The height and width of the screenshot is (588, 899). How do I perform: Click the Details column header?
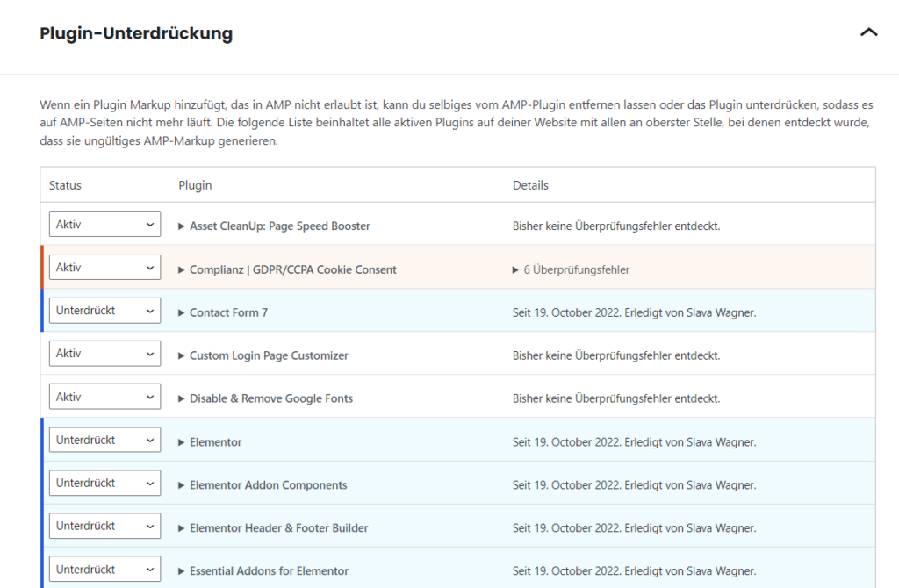tap(530, 185)
